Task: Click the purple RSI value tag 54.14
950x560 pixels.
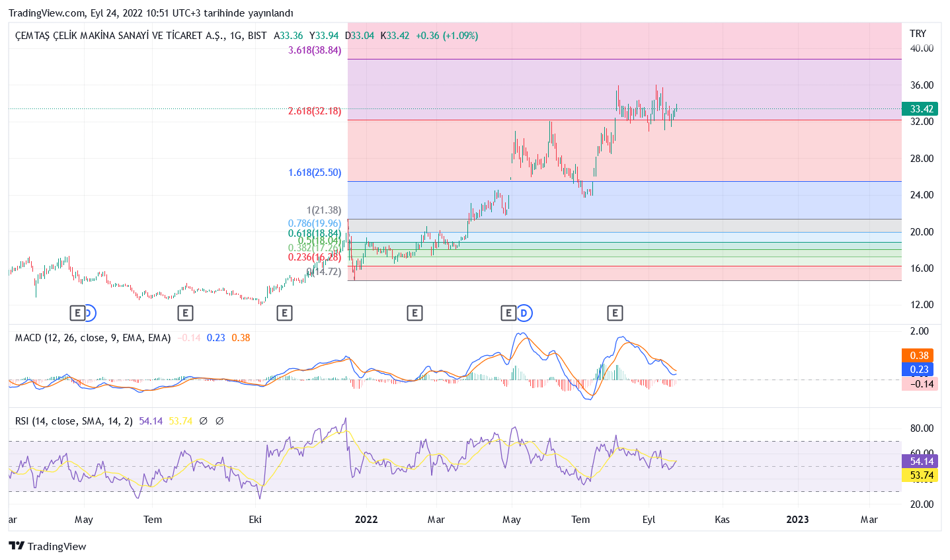Action: tap(920, 461)
